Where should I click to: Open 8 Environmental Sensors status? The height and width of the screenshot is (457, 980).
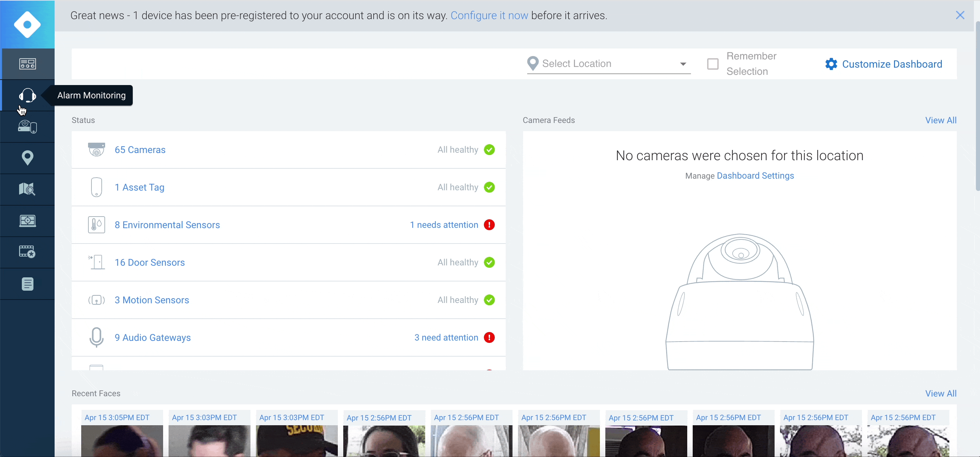click(x=167, y=225)
